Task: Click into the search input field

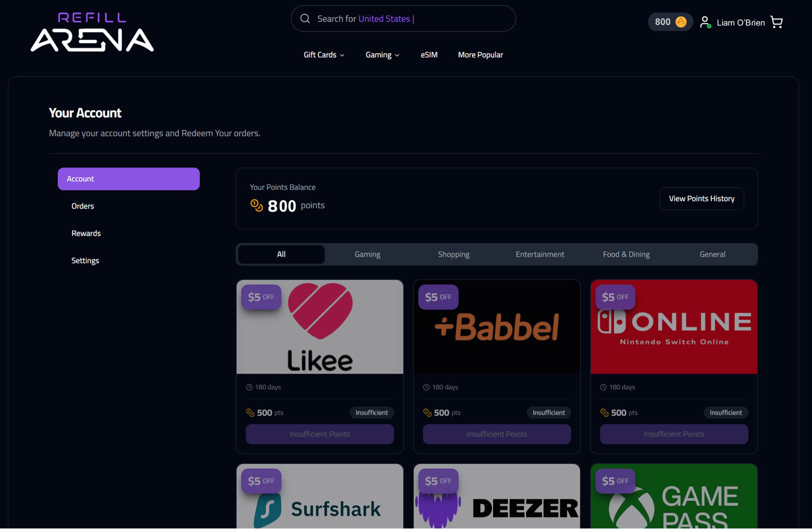Action: 409,19
